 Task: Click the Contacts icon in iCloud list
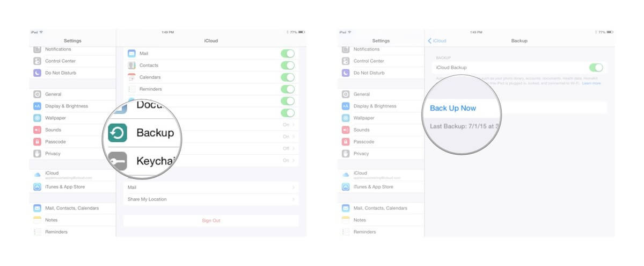click(131, 66)
